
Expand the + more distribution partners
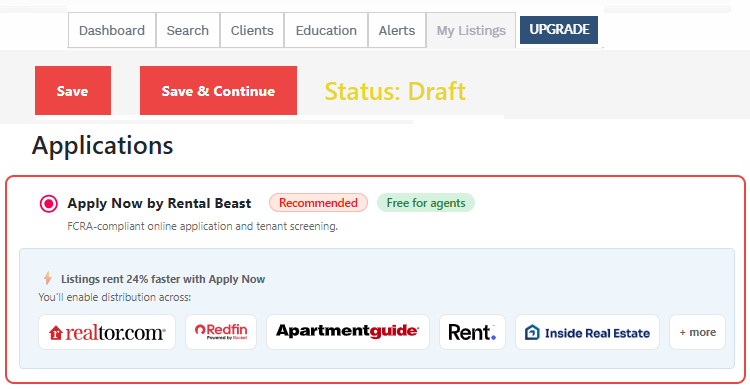pyautogui.click(x=697, y=332)
